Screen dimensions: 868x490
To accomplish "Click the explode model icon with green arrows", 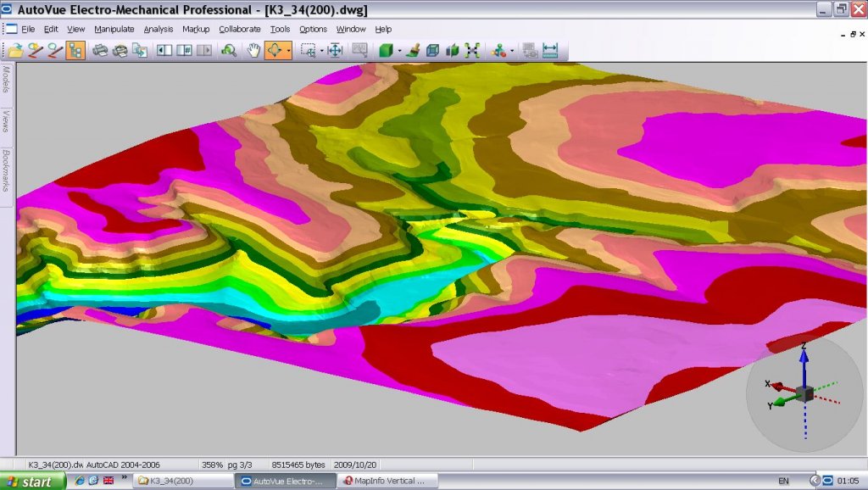I will coord(472,50).
